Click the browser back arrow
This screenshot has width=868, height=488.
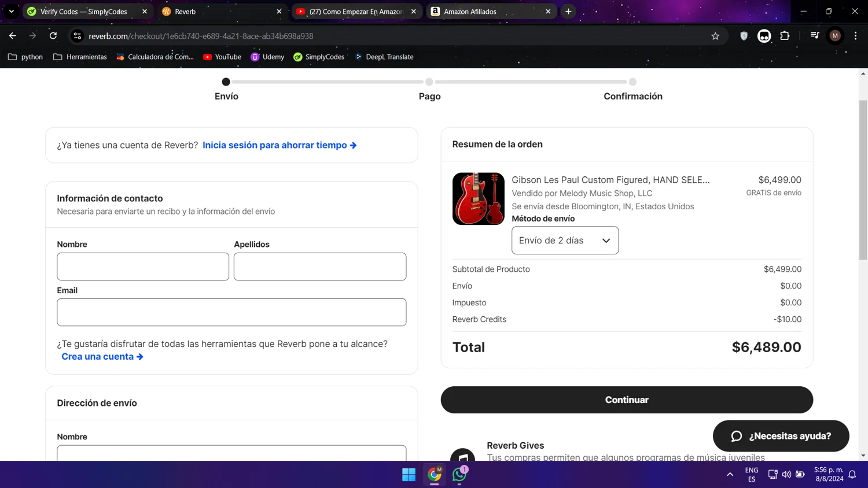point(12,36)
